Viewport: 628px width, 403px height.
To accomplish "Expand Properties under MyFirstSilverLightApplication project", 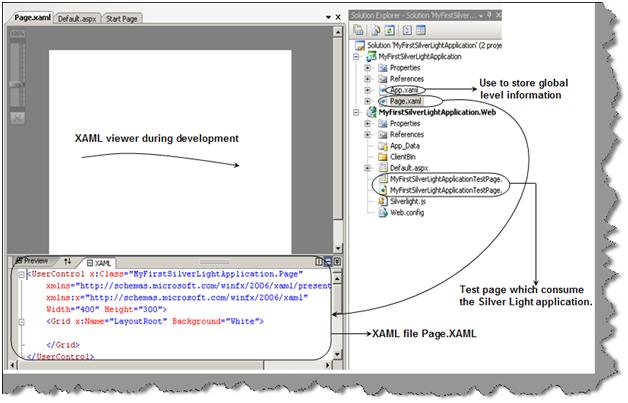I will point(367,68).
